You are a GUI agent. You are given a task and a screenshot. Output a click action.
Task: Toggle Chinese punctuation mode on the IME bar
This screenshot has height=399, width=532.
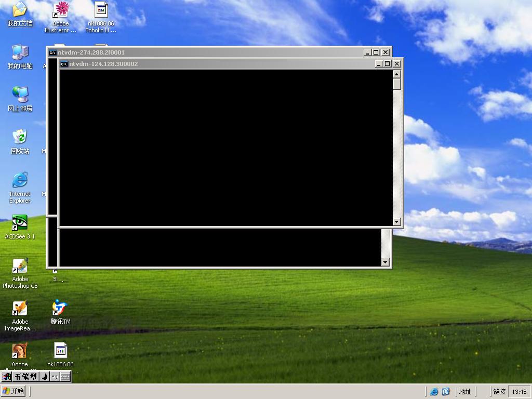55,377
